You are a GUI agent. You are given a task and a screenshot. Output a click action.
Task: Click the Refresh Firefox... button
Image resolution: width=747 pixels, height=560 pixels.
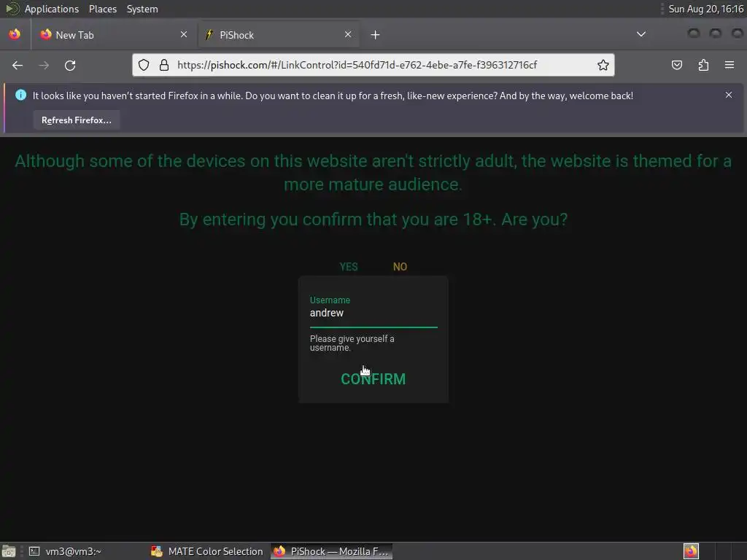tap(77, 120)
